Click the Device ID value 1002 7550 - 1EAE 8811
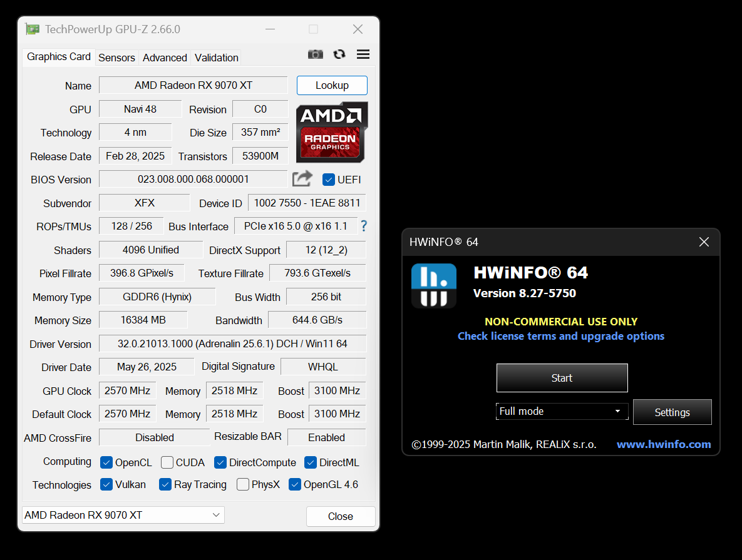The height and width of the screenshot is (560, 742). 307,203
